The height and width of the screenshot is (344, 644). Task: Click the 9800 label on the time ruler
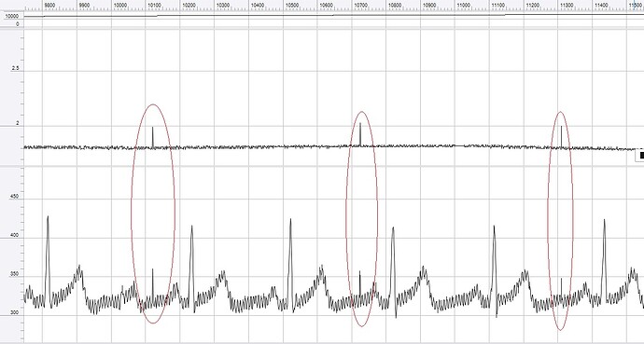(49, 5)
